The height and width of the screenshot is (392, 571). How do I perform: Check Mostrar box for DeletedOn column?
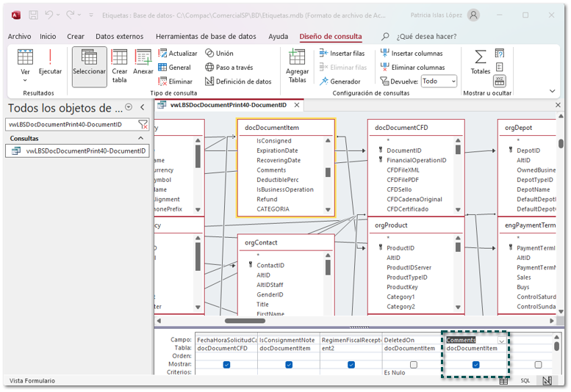coord(414,365)
